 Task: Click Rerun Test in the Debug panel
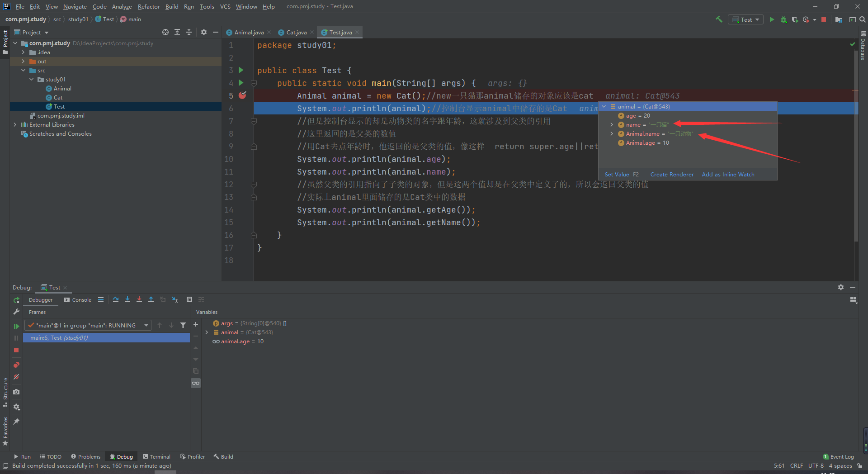pos(16,300)
